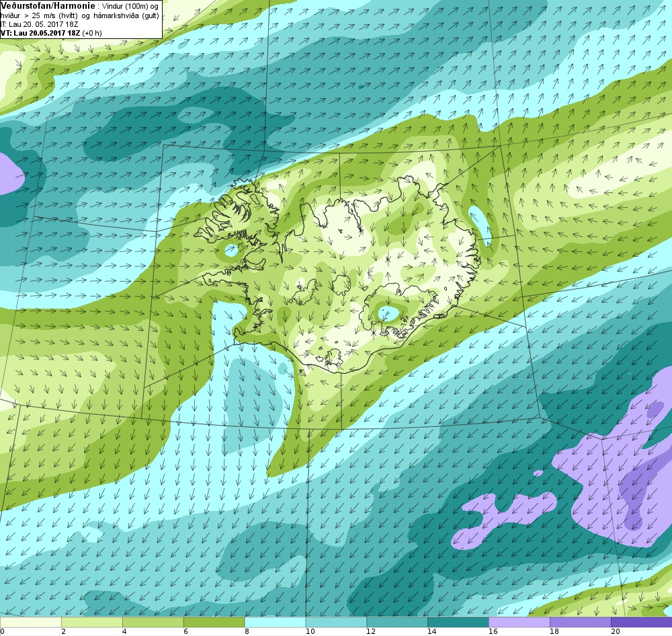Choose the dark teal 14–16 legend swatch
The width and height of the screenshot is (672, 636).
click(x=458, y=623)
